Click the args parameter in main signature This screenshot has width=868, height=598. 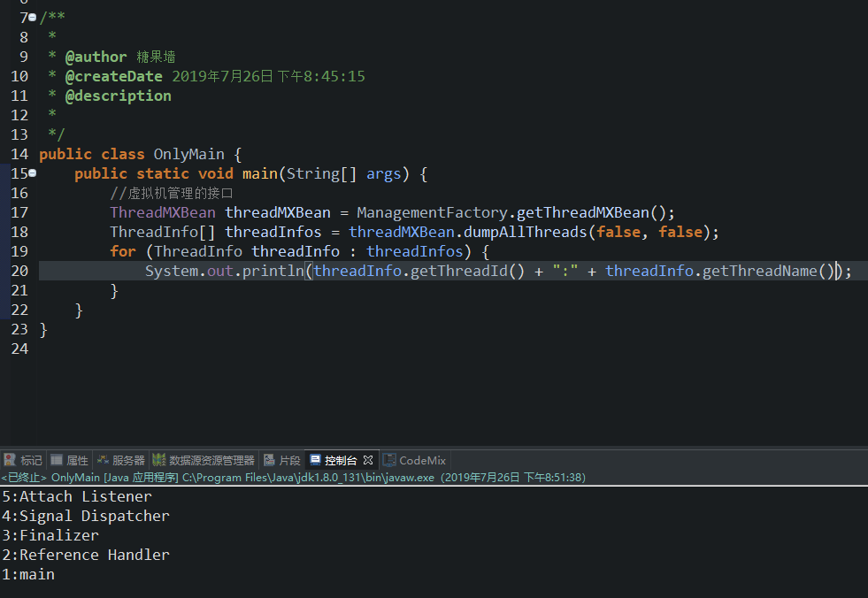pyautogui.click(x=383, y=174)
